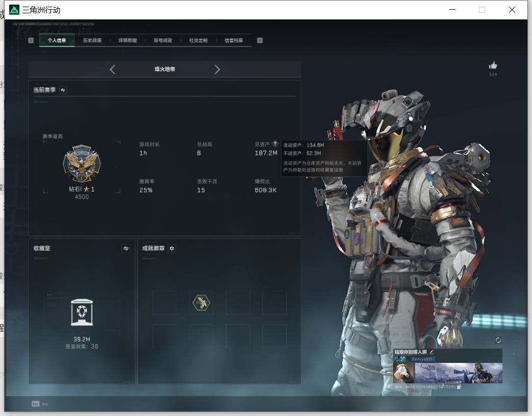Click the pencil icon to edit nickname
The width and height of the screenshot is (532, 416).
(x=431, y=352)
